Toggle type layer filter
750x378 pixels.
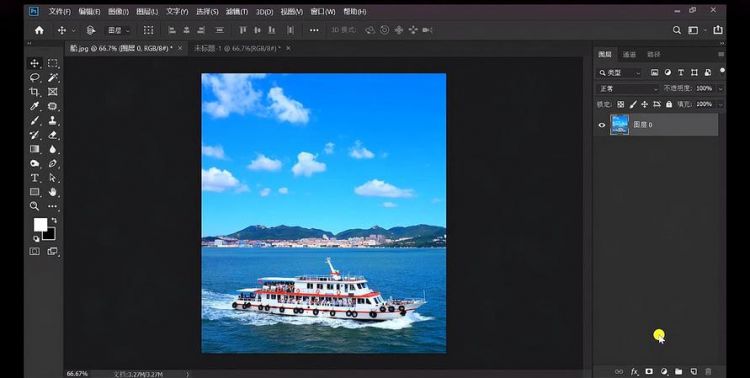pos(681,73)
